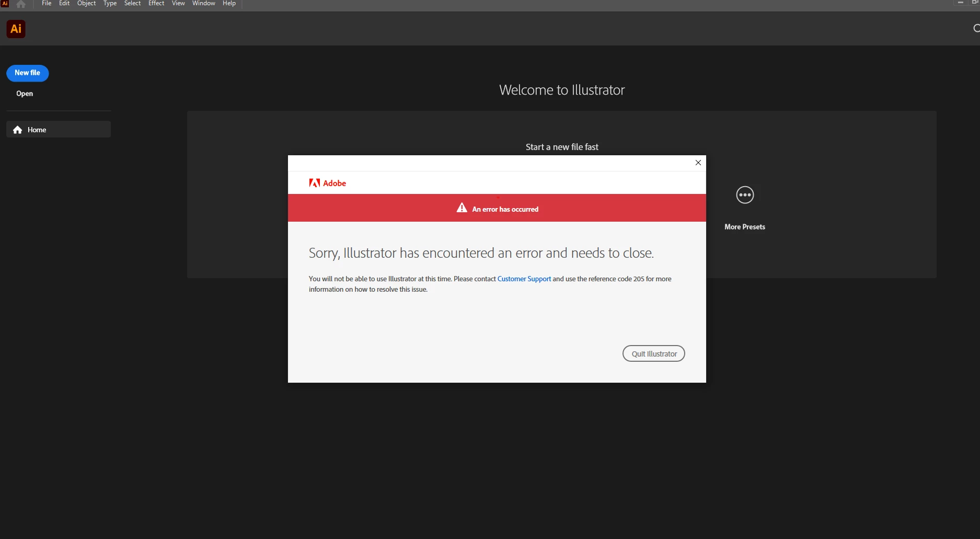Open the File menu
Viewport: 980px width, 539px height.
[47, 3]
